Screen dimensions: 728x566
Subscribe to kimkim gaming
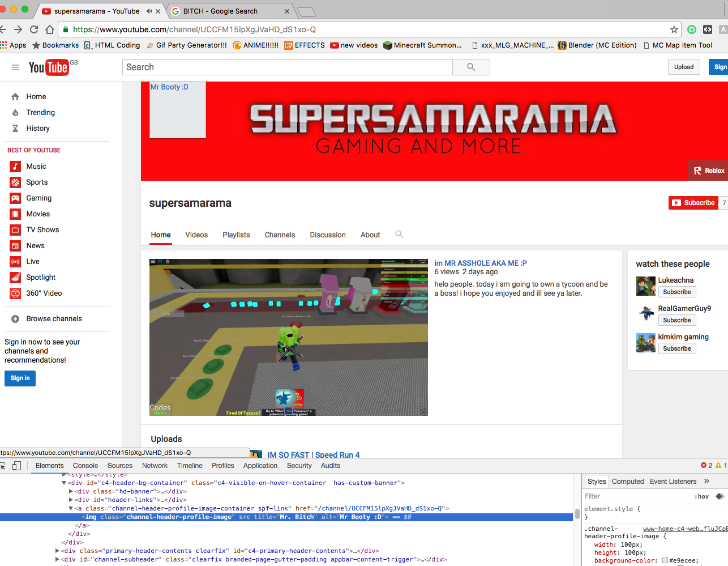677,349
